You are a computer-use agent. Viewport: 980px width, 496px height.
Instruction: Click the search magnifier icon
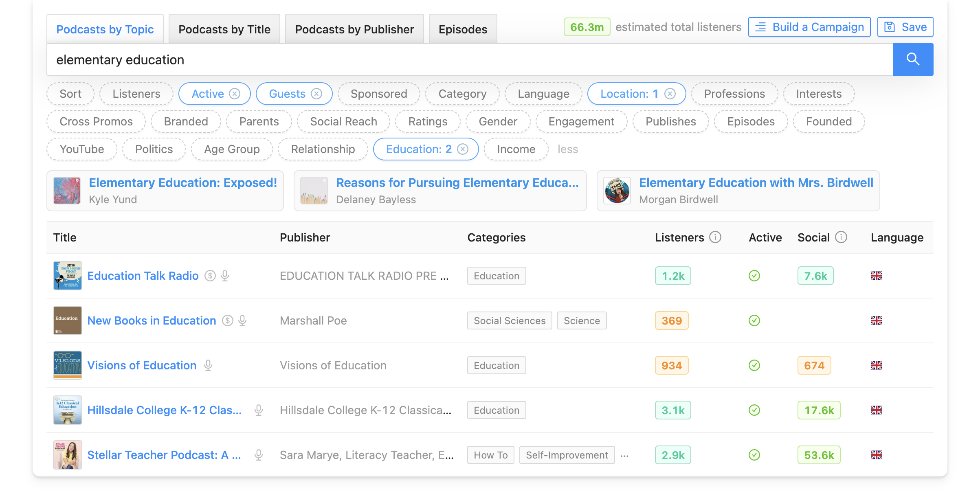[x=913, y=59]
